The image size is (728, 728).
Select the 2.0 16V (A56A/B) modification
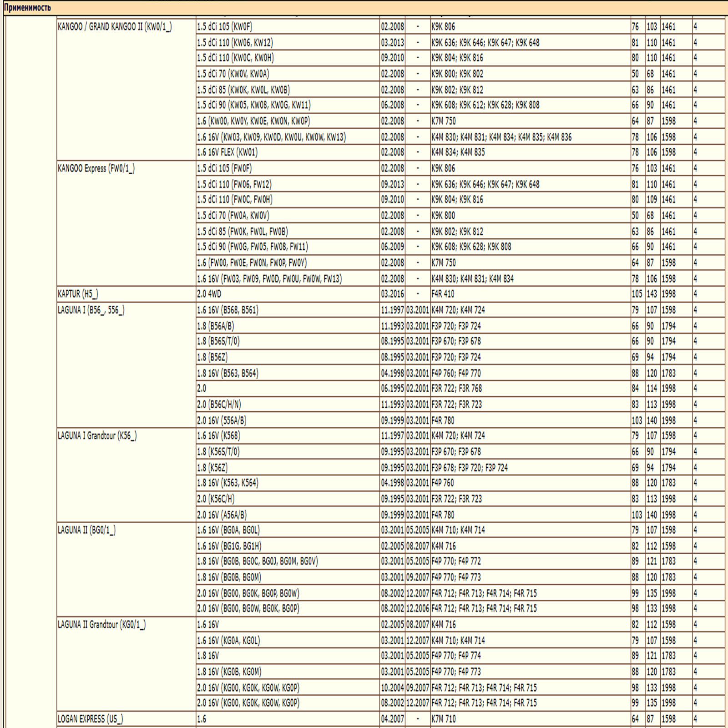pos(222,515)
